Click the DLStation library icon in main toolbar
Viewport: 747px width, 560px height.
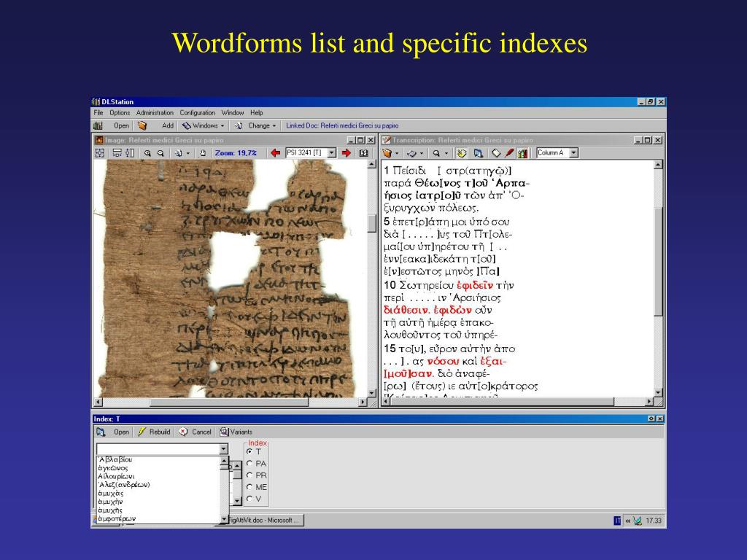click(98, 125)
